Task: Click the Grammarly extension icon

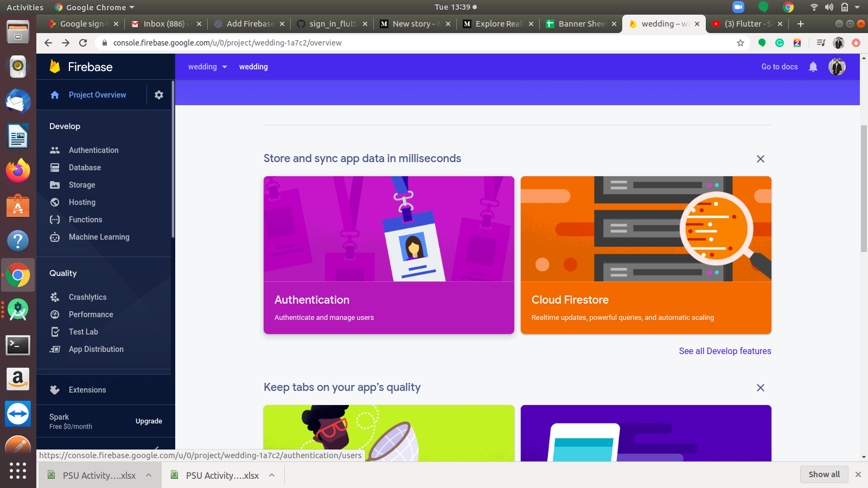Action: (780, 43)
